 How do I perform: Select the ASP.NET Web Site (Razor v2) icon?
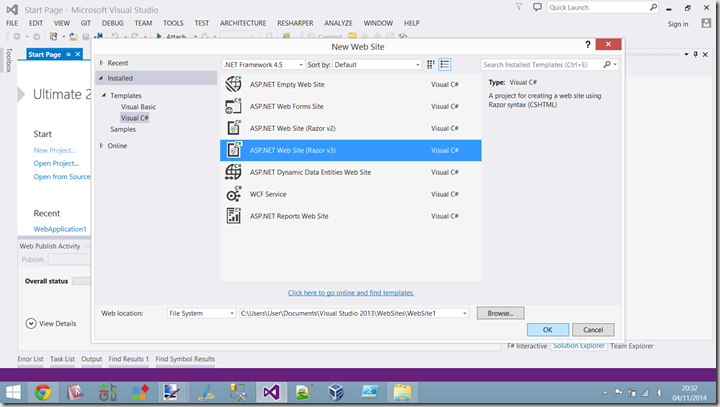coord(233,128)
